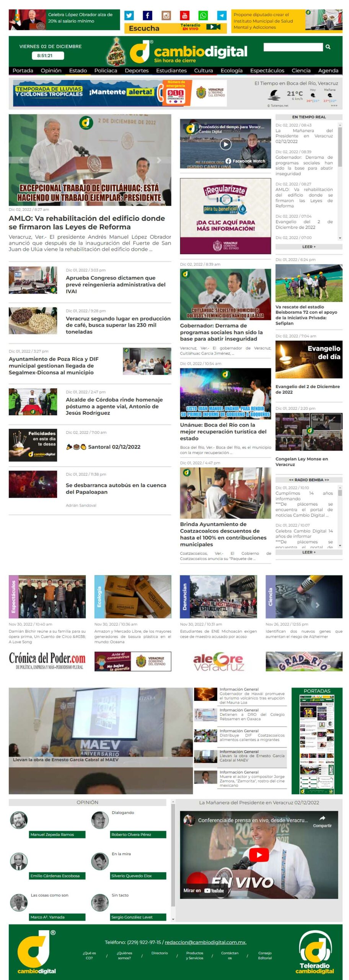Open Congelan Ley Monse en Veracruz

(x=302, y=462)
